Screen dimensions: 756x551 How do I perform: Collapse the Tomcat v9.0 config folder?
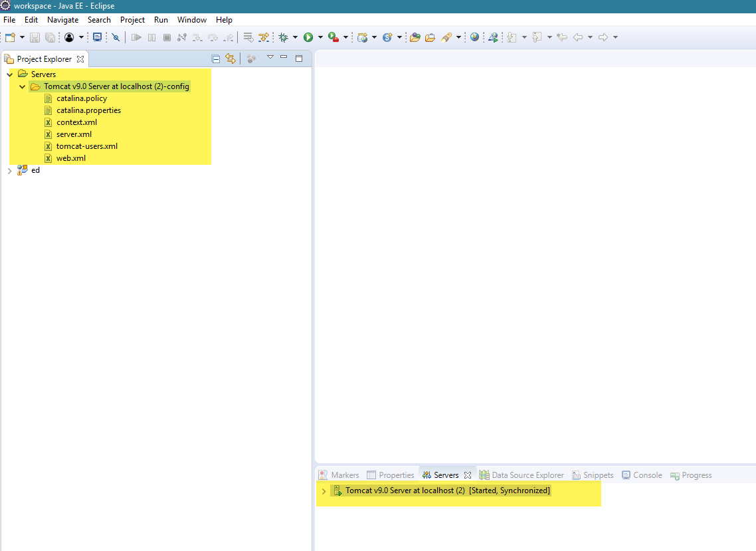pos(22,87)
